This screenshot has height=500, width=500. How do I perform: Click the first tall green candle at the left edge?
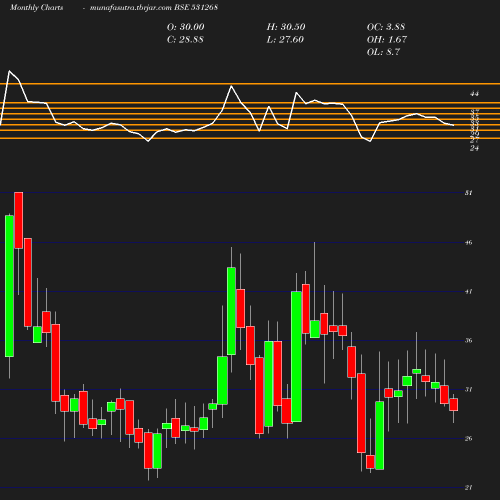(9, 286)
